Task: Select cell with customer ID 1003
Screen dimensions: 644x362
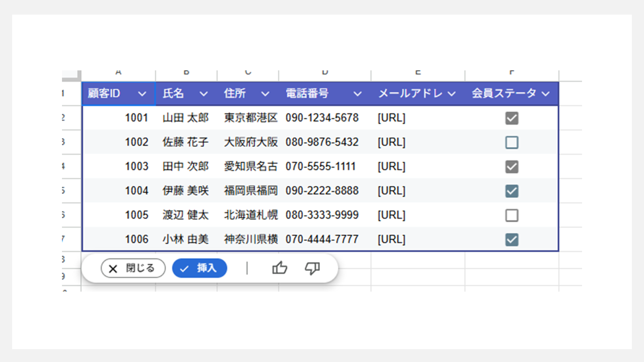Action: pos(119,166)
